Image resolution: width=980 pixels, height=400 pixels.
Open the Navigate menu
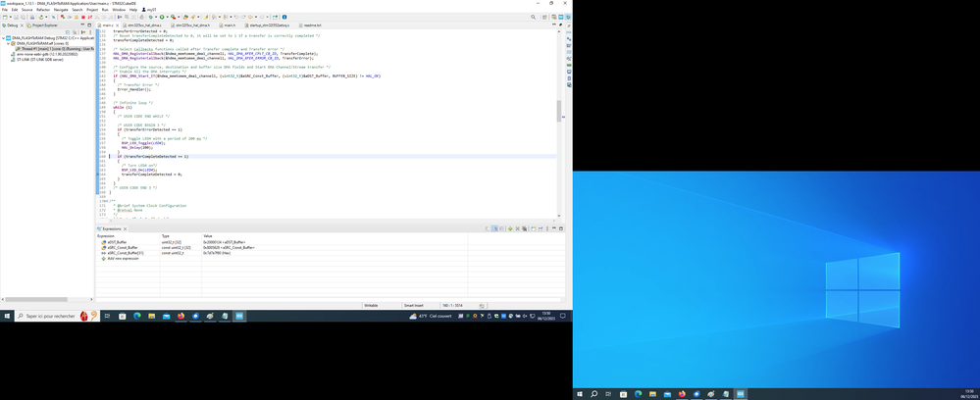click(61, 10)
